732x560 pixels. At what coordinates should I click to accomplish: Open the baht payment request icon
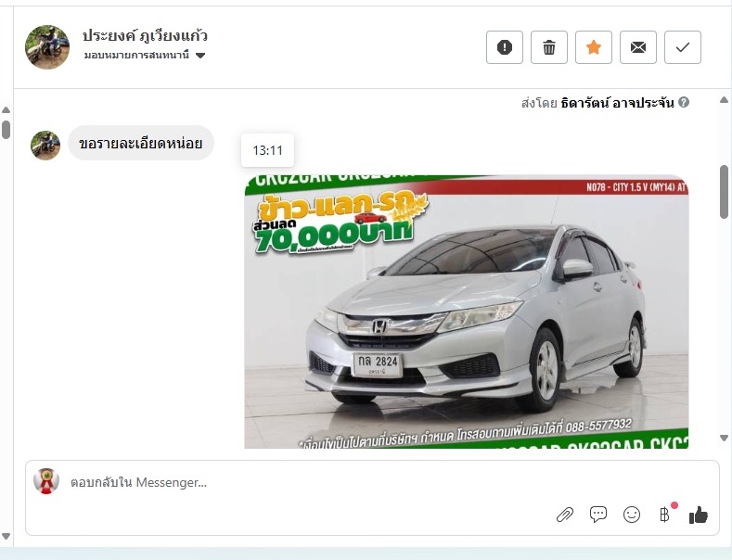[665, 515]
